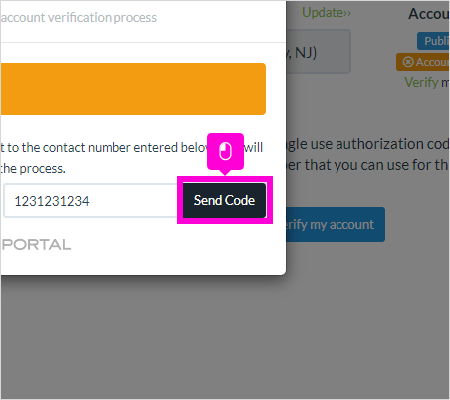Dismiss the dialog by clicking the dimmed gray backdrop
This screenshot has width=450, height=400.
(333, 317)
